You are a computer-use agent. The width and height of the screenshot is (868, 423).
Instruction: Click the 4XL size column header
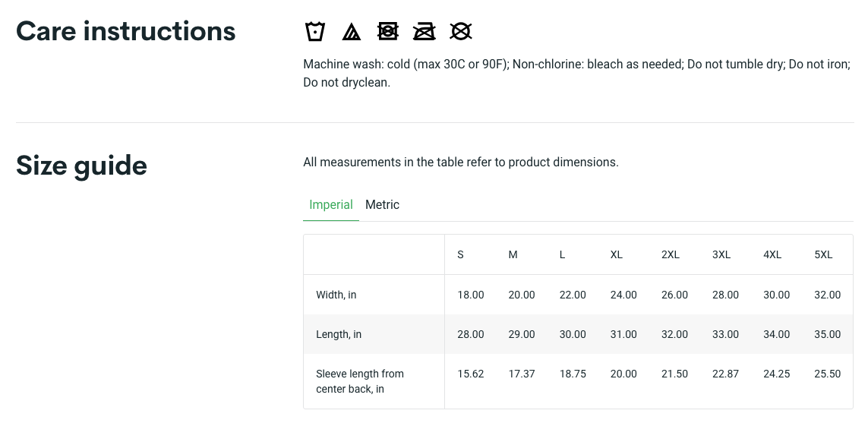point(772,255)
